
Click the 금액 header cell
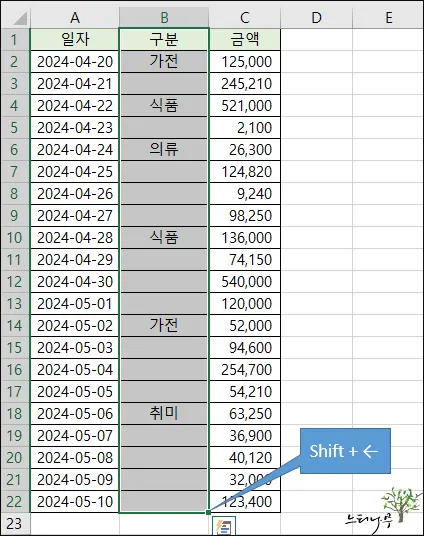coord(244,40)
